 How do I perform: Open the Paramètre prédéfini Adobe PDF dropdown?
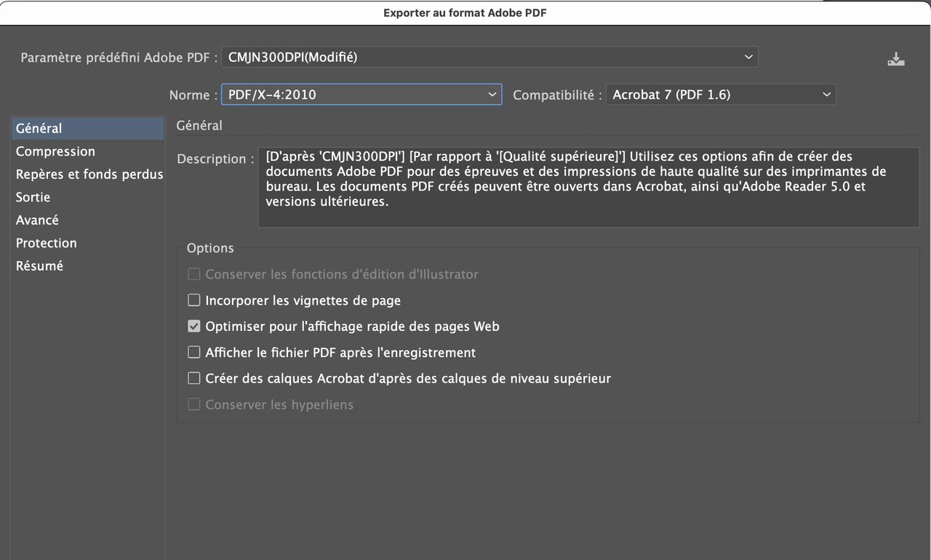pyautogui.click(x=490, y=57)
